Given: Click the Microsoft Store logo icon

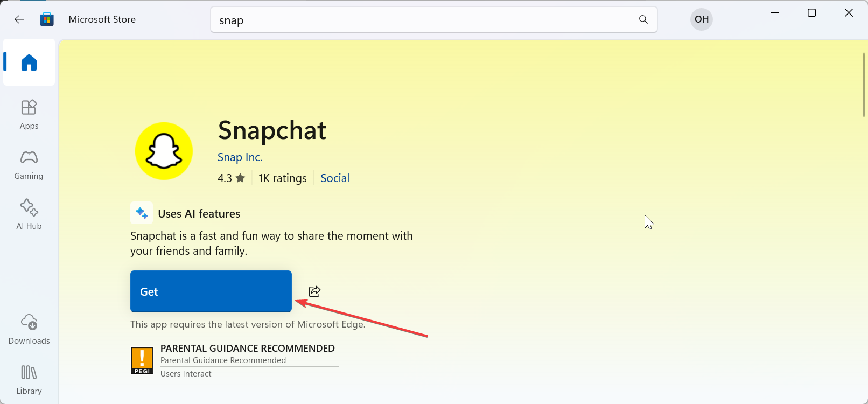Looking at the screenshot, I should (x=47, y=19).
